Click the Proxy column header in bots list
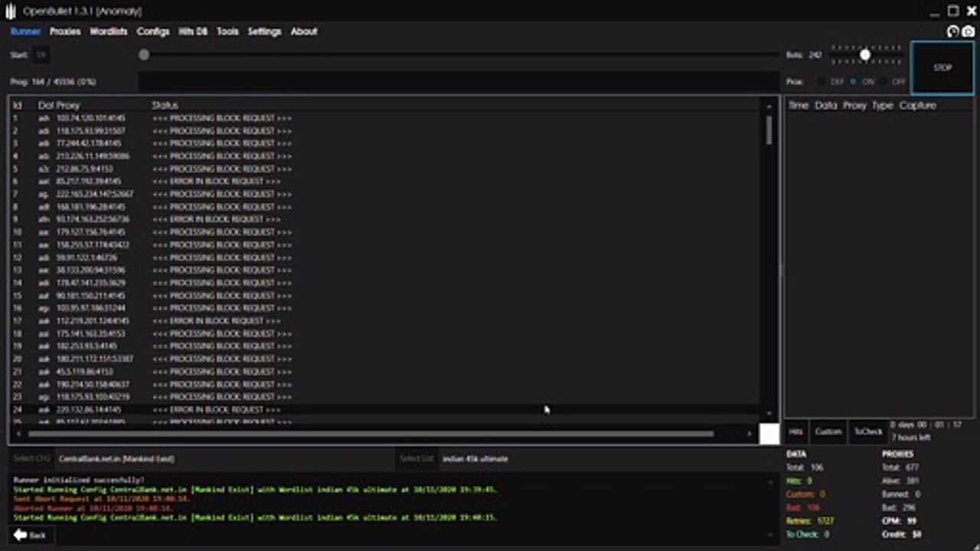Screen dimensions: 980x551 point(68,105)
